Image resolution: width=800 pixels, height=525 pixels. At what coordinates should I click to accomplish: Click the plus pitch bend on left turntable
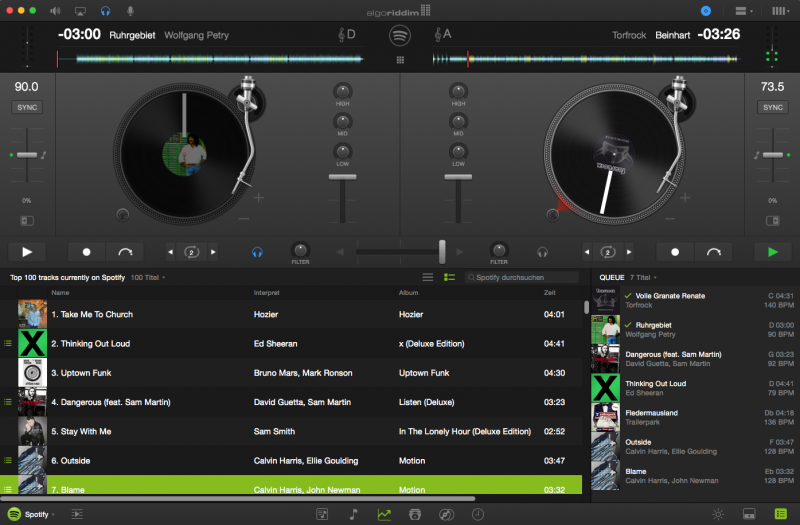[259, 197]
